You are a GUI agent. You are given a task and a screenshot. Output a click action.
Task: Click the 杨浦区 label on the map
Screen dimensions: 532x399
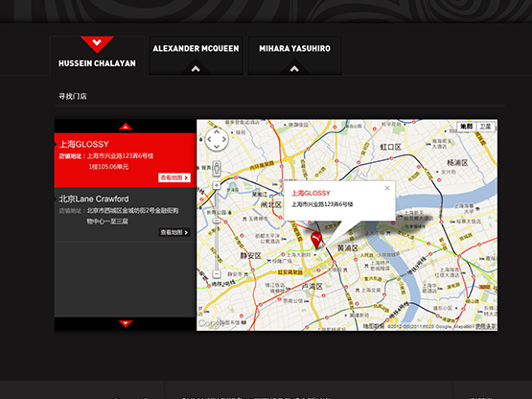coord(457,163)
